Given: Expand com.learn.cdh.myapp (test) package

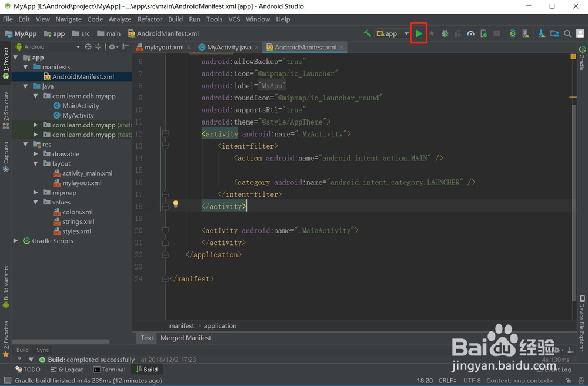Looking at the screenshot, I should click(35, 134).
